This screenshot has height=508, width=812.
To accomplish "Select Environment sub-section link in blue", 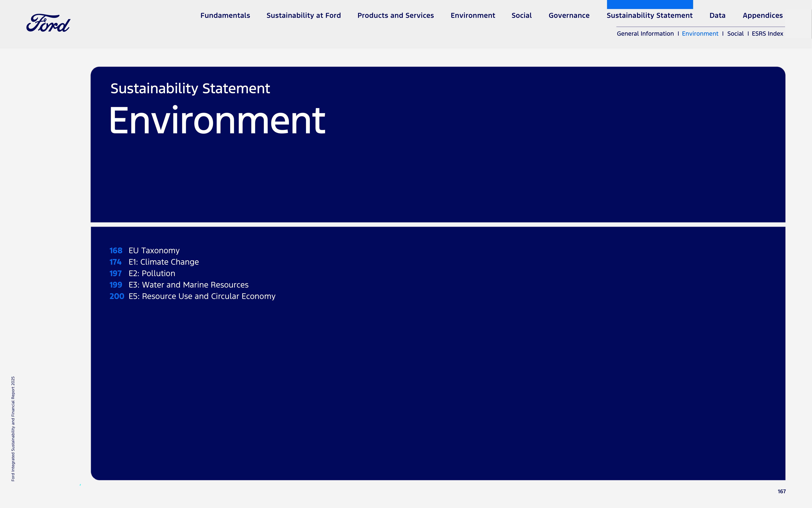I will [700, 34].
